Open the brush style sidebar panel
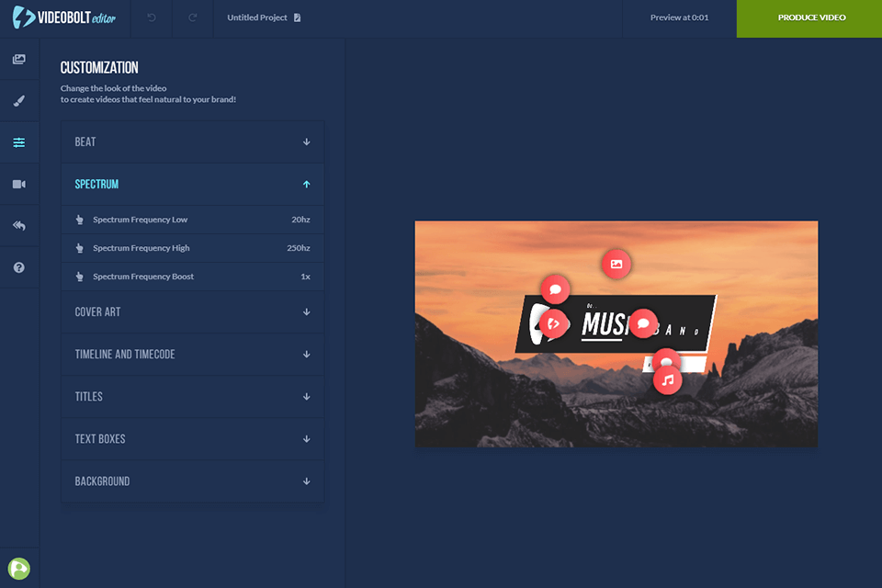 19,101
